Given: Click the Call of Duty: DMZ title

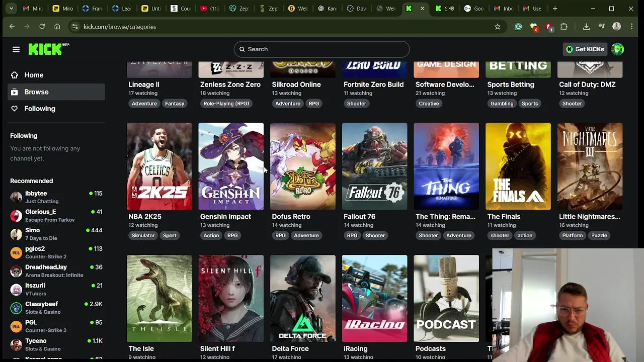Looking at the screenshot, I should point(587,84).
